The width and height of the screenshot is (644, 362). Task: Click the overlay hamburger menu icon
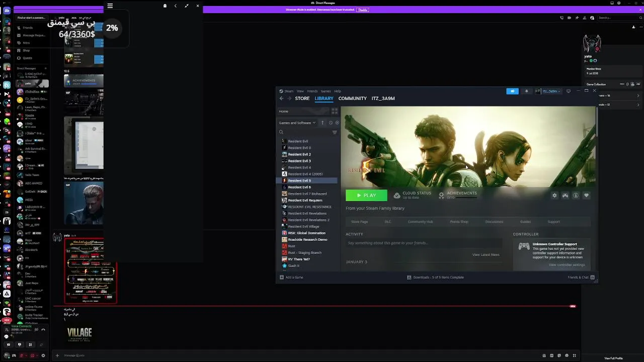click(110, 6)
